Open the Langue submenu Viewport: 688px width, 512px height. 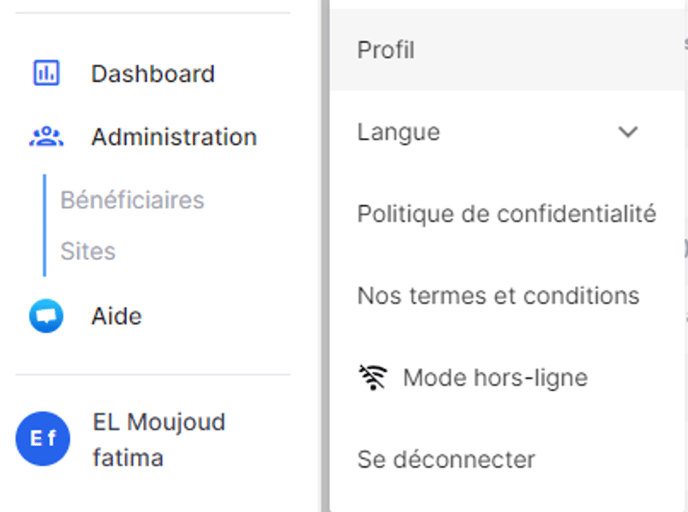(398, 132)
